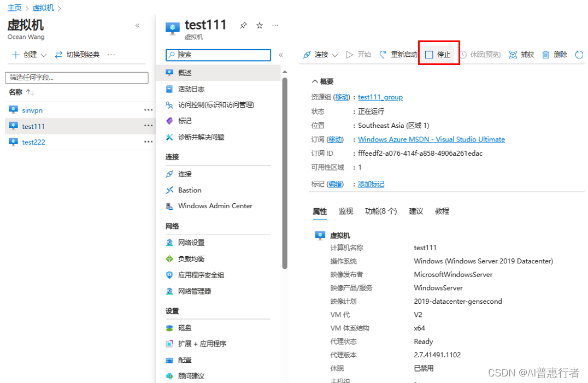Click the Restart (重新启动) icon
The image size is (588, 383).
(x=383, y=55)
